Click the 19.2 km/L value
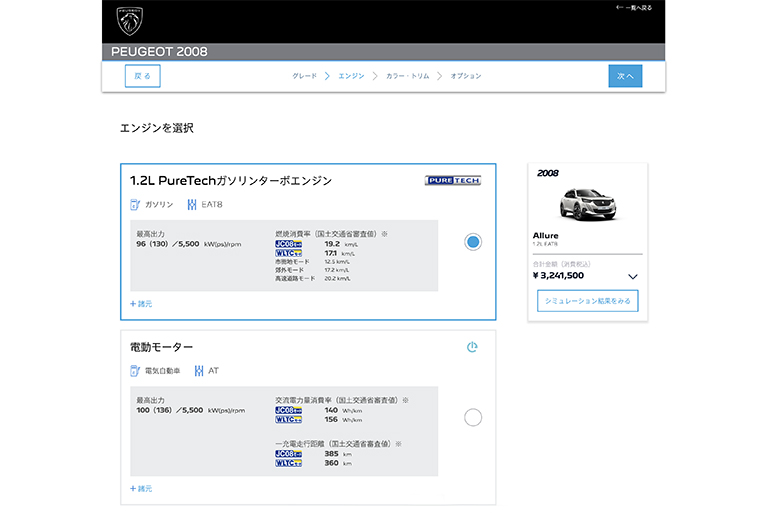768x513 pixels. coord(341,244)
